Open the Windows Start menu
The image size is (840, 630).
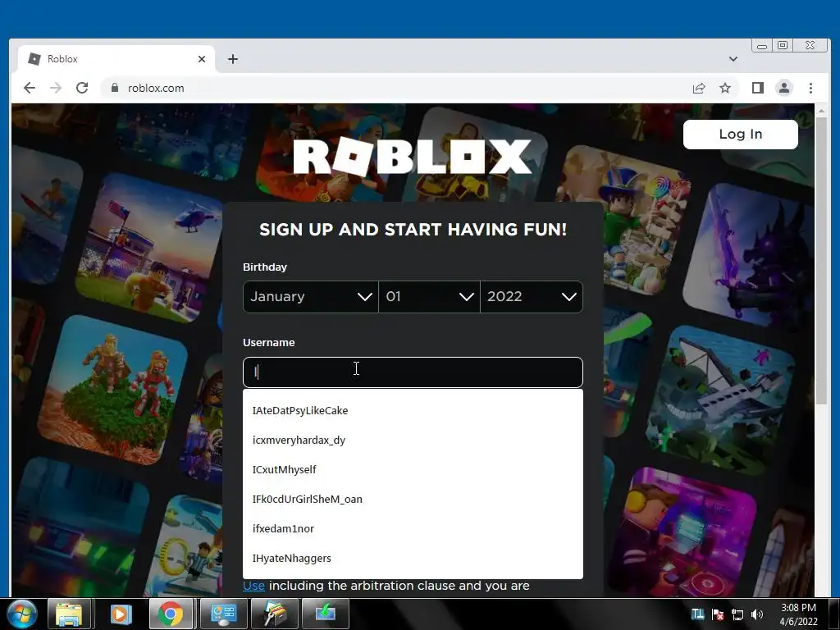pyautogui.click(x=21, y=614)
